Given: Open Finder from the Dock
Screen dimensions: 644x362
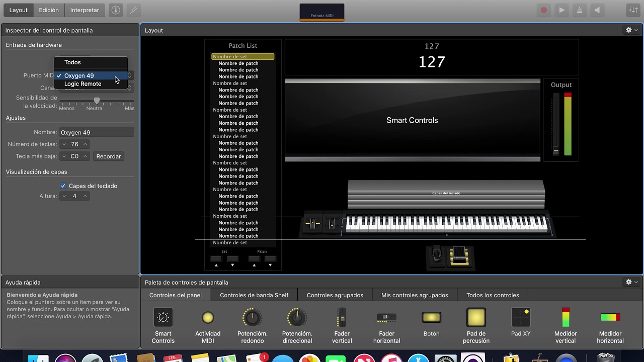Looking at the screenshot, I should [38, 358].
